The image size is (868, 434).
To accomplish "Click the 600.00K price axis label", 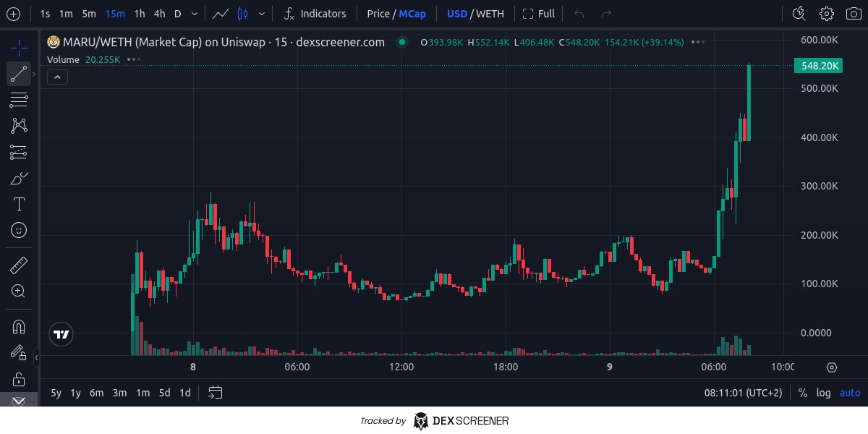I will coord(820,39).
